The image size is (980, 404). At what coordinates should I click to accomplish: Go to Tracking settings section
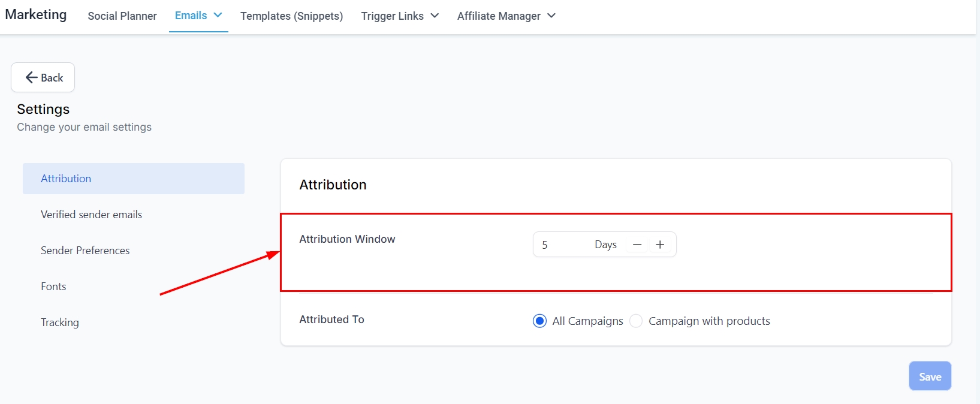click(x=60, y=322)
